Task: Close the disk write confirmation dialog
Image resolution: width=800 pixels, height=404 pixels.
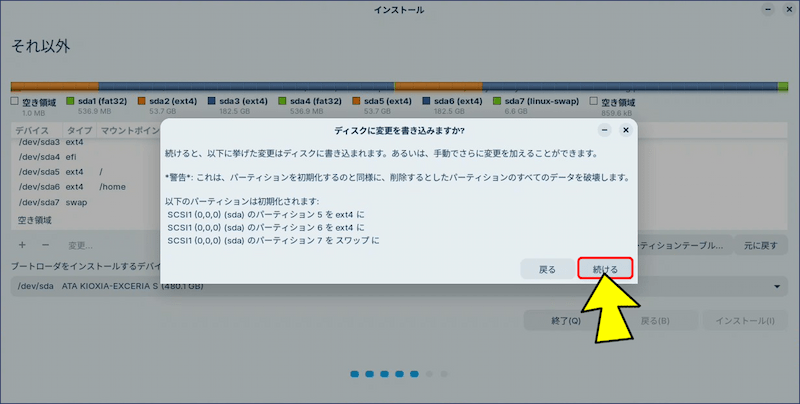Action: pos(626,130)
